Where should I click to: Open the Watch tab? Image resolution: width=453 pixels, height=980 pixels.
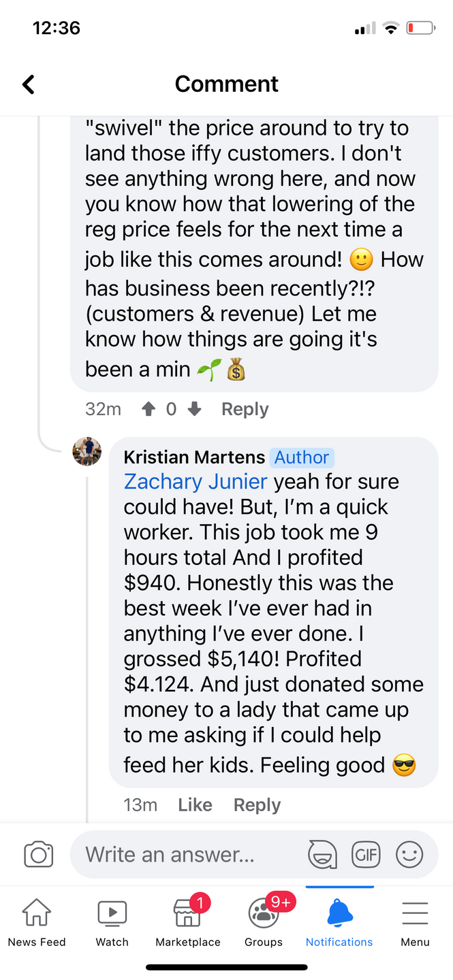112,922
